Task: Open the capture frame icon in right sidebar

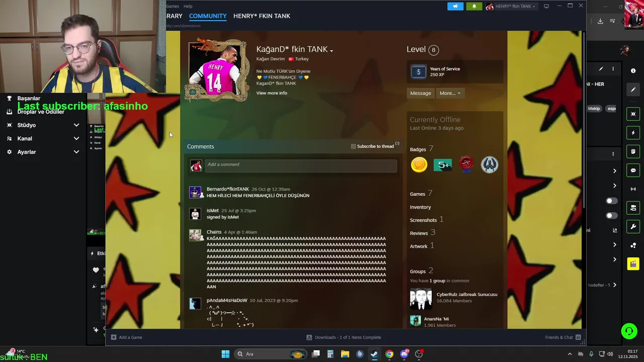Action: pos(633,114)
